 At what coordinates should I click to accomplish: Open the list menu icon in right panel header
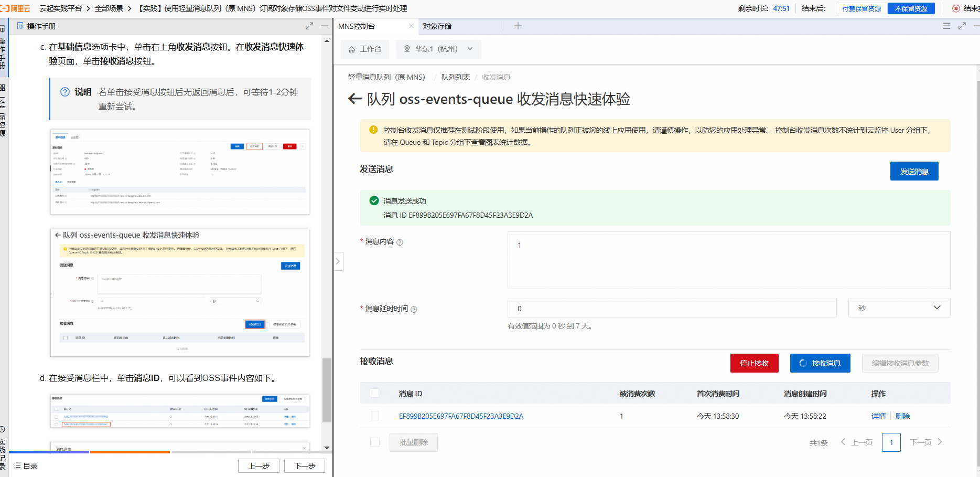946,26
